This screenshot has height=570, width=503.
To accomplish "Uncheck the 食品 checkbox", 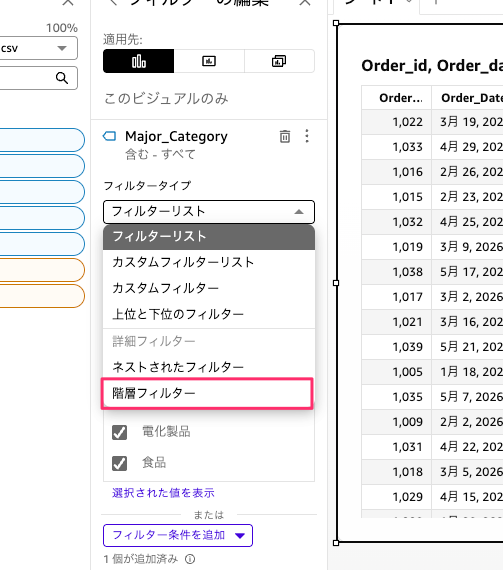I will [120, 463].
